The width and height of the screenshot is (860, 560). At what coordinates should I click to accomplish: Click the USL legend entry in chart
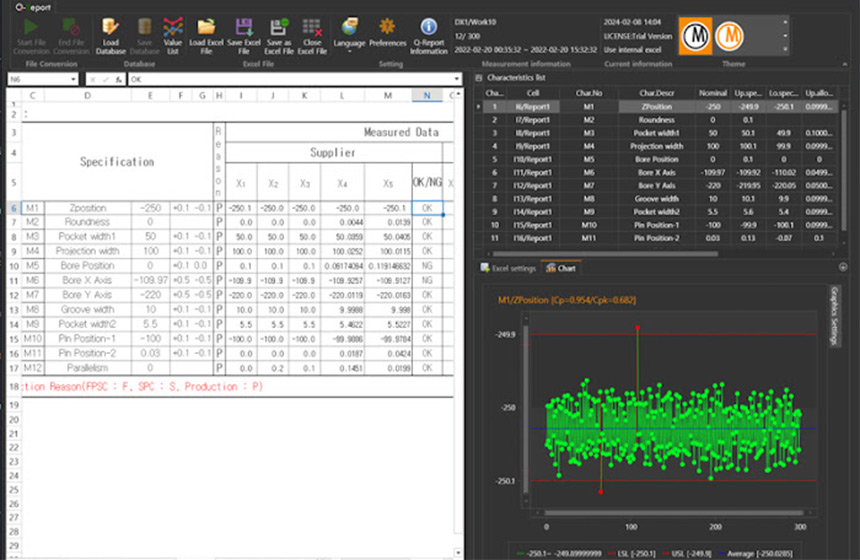coord(687,553)
